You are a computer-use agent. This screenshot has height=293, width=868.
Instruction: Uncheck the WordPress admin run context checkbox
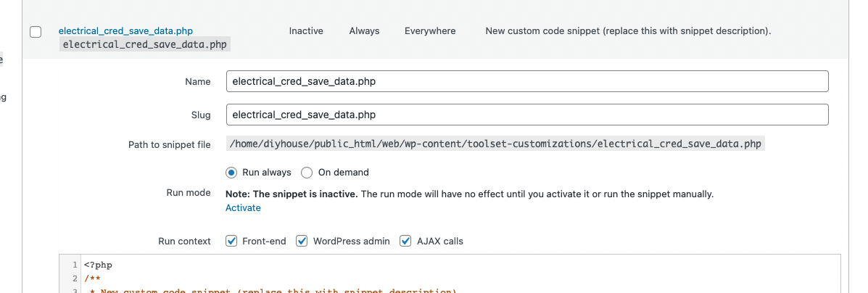tap(302, 241)
